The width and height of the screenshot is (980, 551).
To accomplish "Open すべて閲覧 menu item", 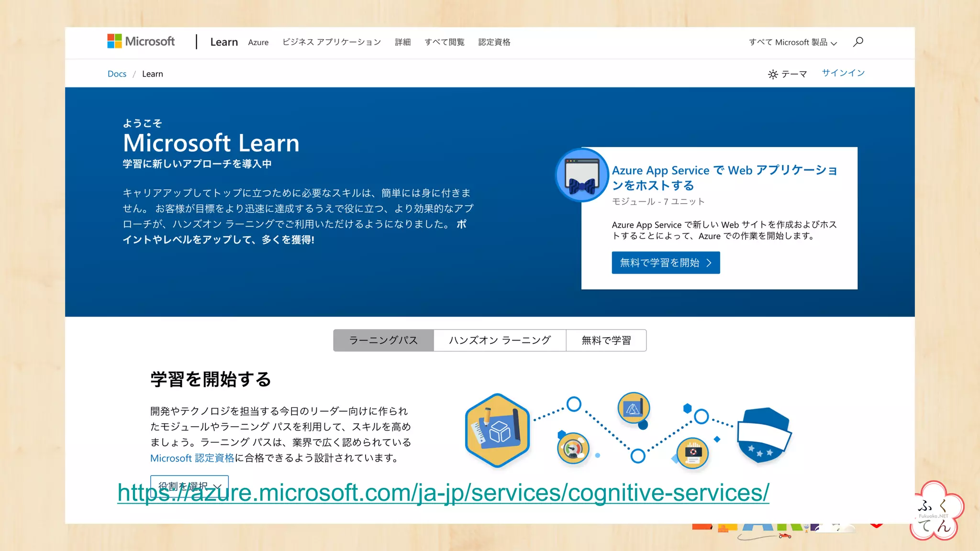I will pyautogui.click(x=445, y=42).
